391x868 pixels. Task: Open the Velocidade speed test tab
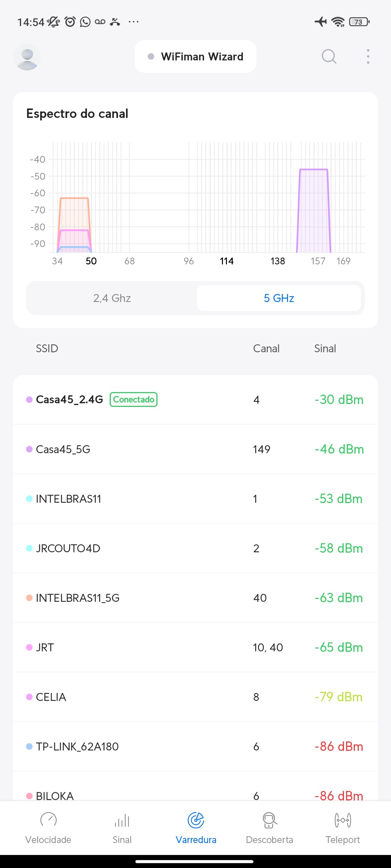coord(48,827)
